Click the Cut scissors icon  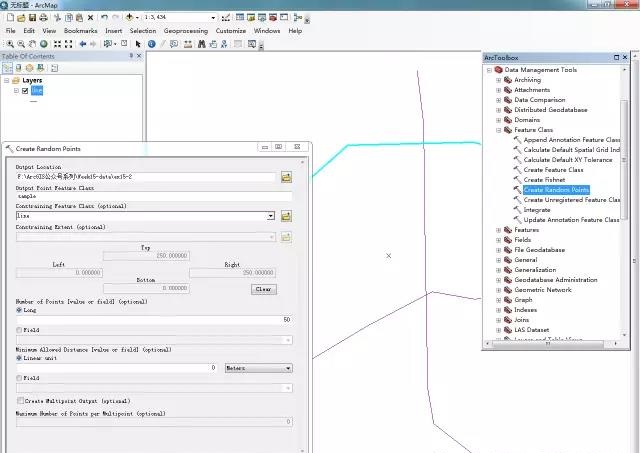pos(57,18)
